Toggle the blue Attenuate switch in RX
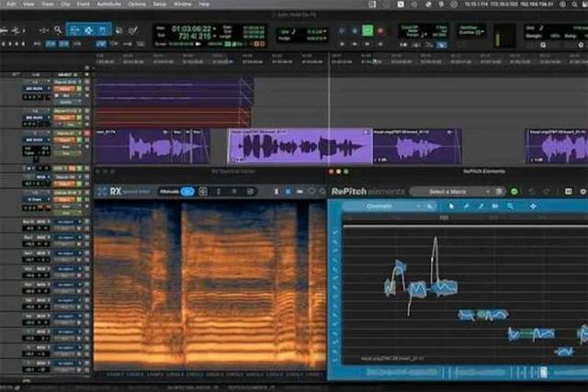This screenshot has width=588, height=392. [x=187, y=191]
